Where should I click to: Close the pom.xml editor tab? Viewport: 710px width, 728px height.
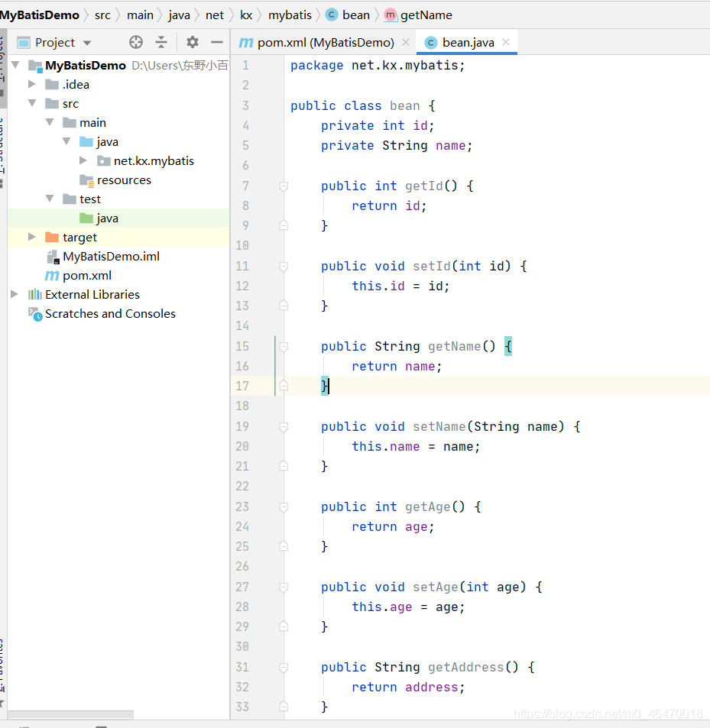point(405,42)
